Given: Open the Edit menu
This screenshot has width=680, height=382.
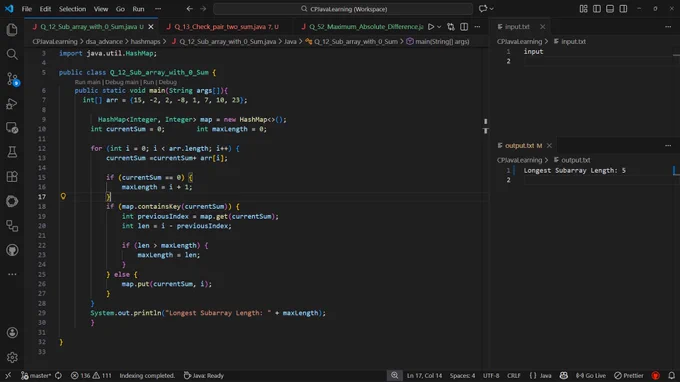Looking at the screenshot, I should (45, 9).
